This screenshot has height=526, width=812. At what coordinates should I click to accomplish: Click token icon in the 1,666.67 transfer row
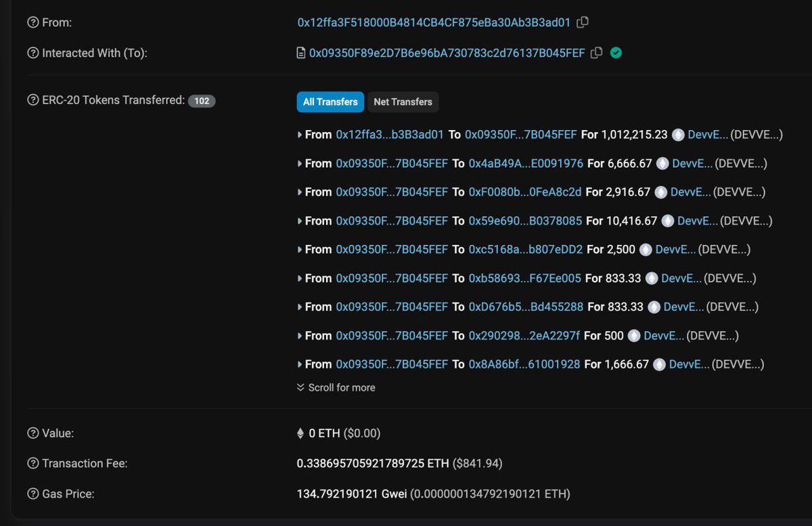click(660, 364)
